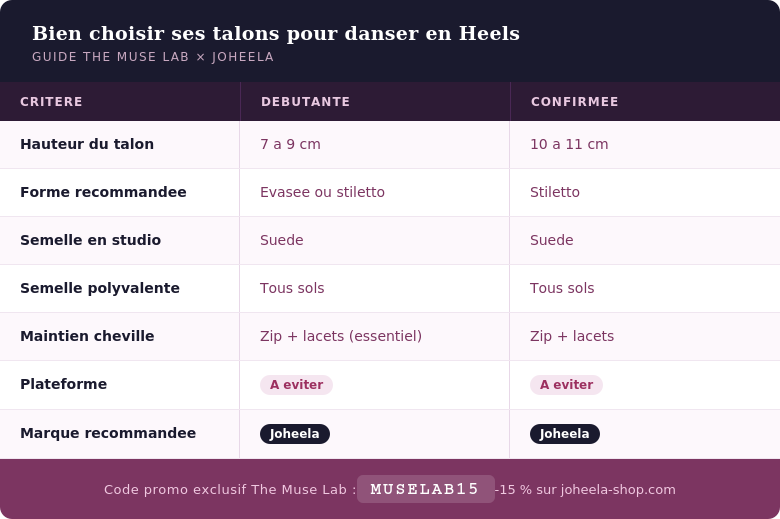This screenshot has height=519, width=780.
Task: Open the joheela-shop.com discount text in the footer
Action: 586,490
